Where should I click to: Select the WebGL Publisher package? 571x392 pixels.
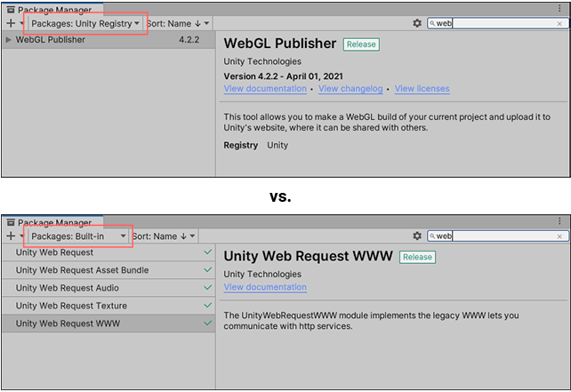click(x=109, y=40)
